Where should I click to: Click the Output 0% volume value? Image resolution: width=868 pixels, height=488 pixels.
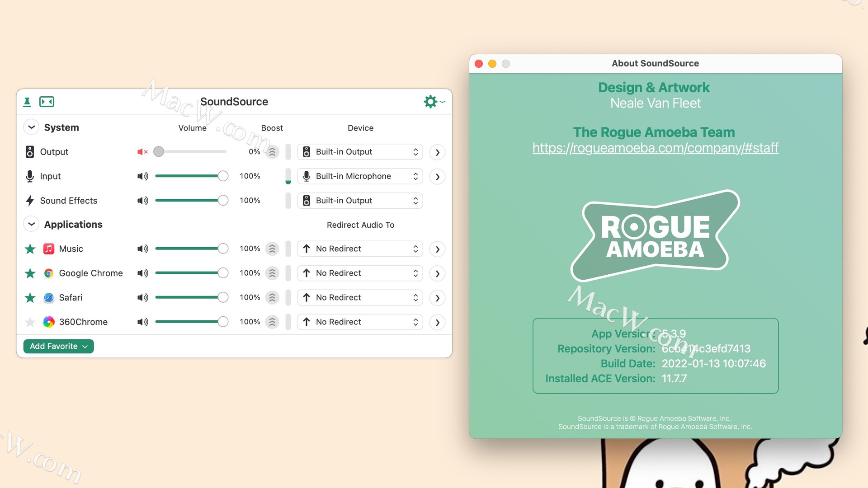255,152
